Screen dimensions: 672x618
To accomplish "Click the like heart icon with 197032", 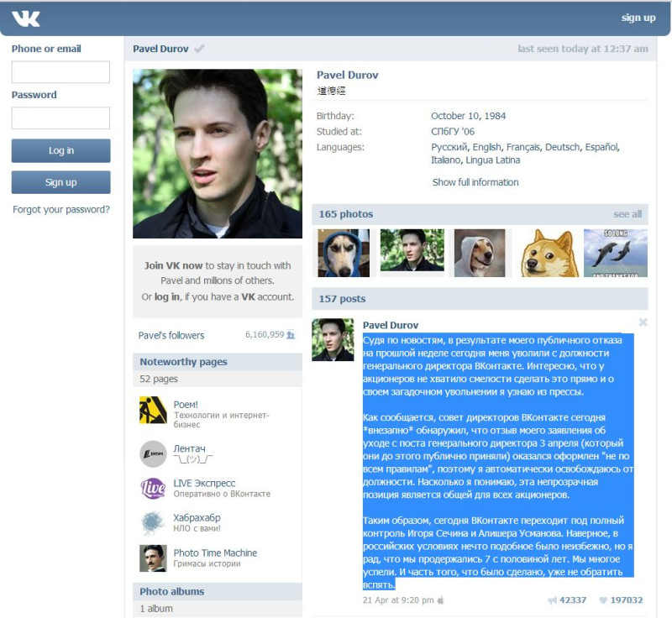I will (603, 600).
